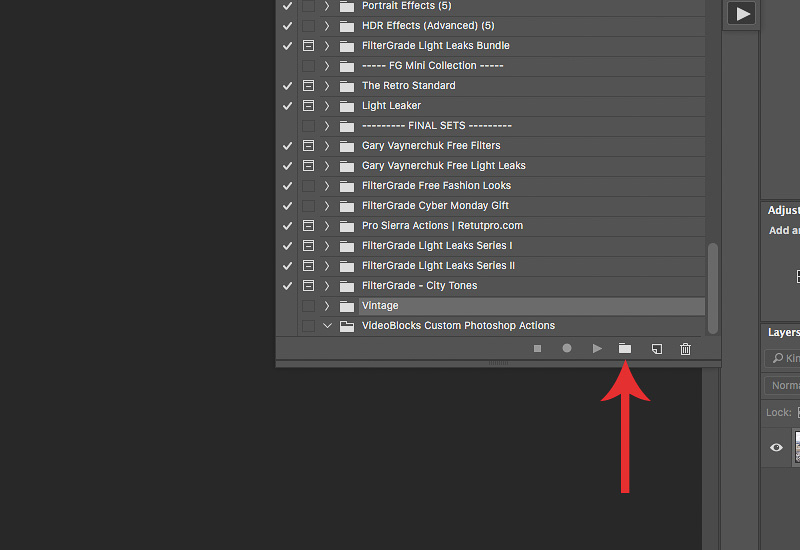Click folder icon of Light Leaker

(347, 106)
